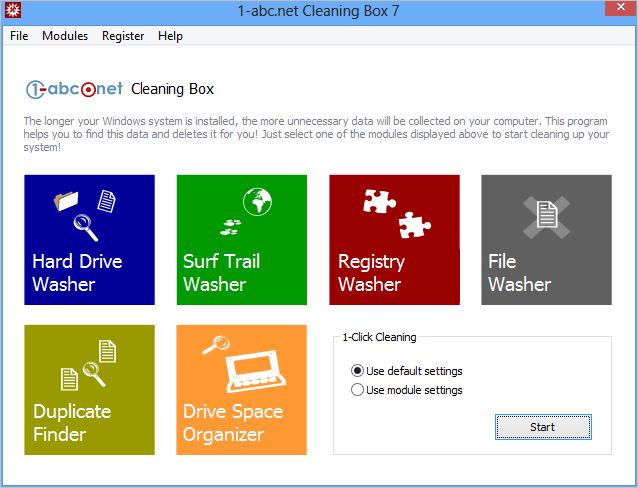Launch the Drive Space Organizer tile
The image size is (638, 488).
pyautogui.click(x=241, y=390)
